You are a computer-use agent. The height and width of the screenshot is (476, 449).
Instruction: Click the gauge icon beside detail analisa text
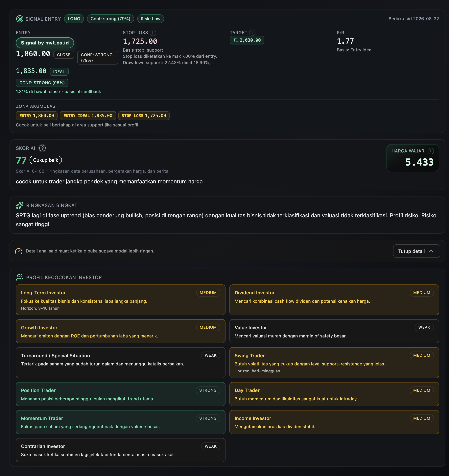pyautogui.click(x=19, y=251)
